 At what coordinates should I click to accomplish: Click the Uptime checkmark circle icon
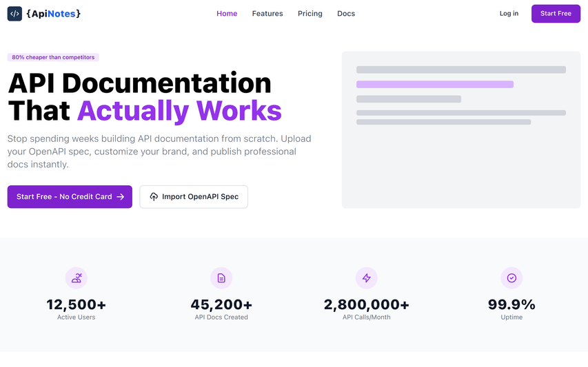click(x=511, y=278)
